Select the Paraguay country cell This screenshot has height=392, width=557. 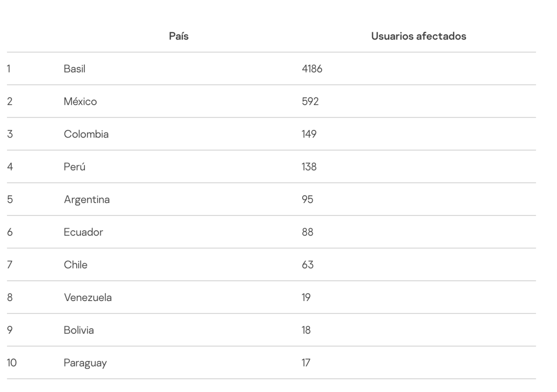click(x=85, y=363)
